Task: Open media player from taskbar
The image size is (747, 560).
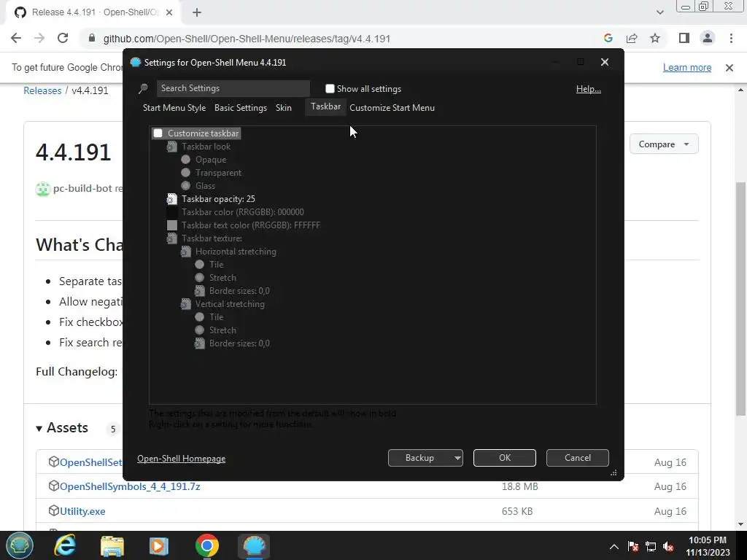Action: (x=158, y=545)
